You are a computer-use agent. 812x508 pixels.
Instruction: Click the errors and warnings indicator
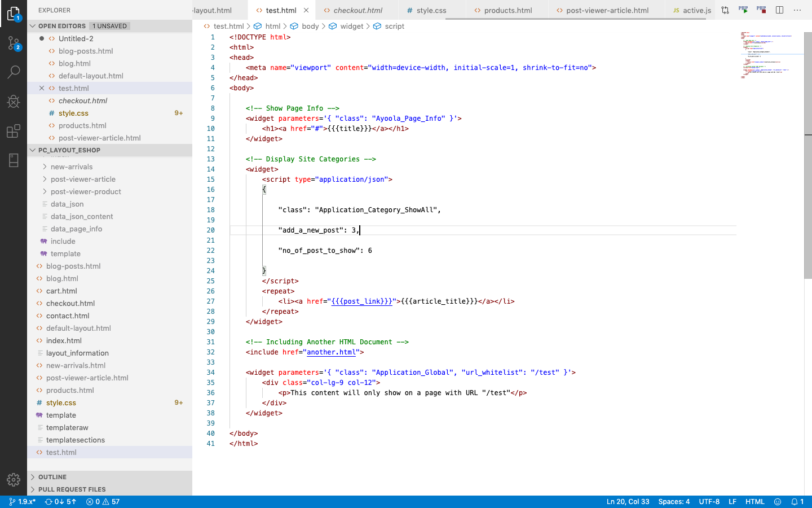pos(103,502)
